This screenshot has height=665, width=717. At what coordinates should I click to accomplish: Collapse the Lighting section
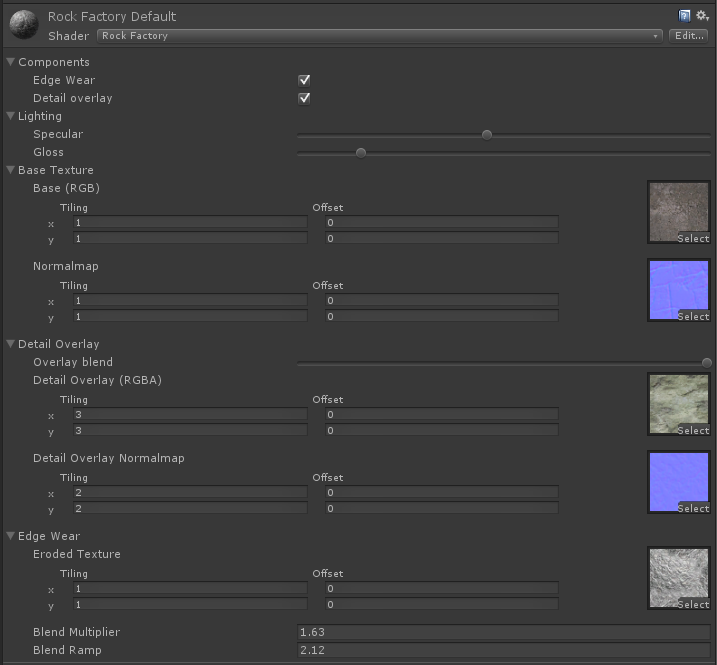(x=11, y=116)
